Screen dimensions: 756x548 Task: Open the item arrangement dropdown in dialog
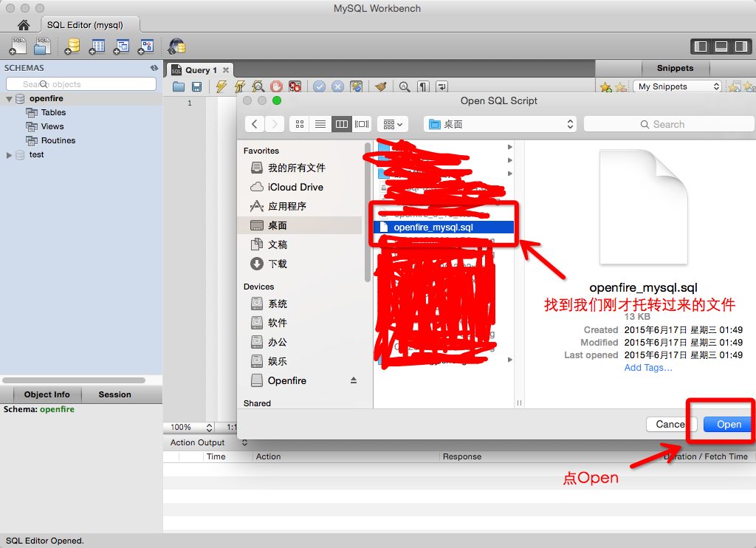tap(393, 124)
